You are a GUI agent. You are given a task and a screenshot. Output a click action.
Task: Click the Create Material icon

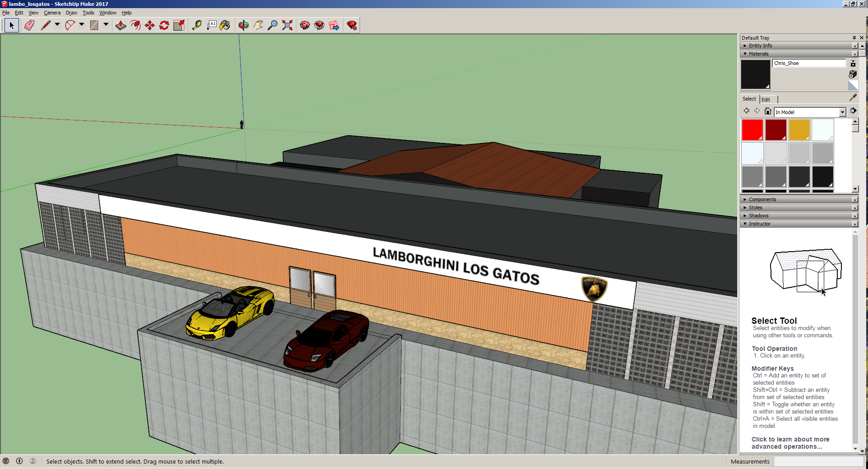tap(853, 74)
